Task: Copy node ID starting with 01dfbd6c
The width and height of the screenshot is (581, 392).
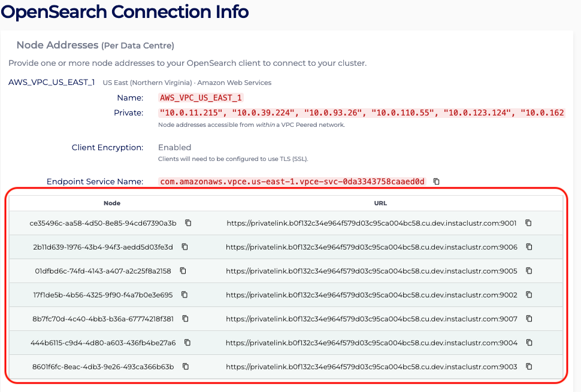Action: 183,271
